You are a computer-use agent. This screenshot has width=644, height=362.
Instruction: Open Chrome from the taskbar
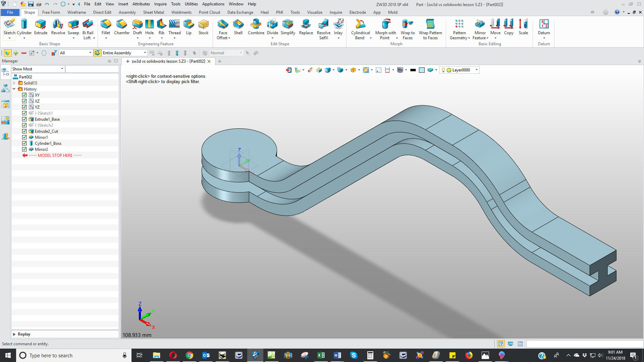pyautogui.click(x=190, y=355)
